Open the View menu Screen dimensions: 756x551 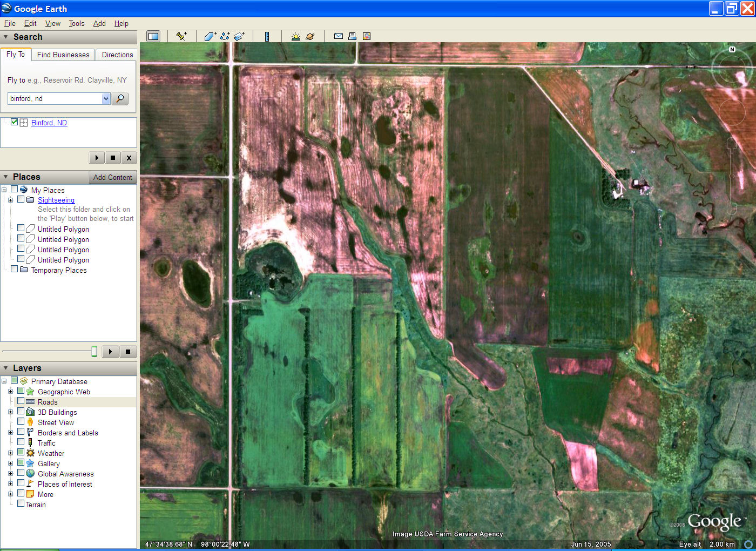tap(53, 23)
